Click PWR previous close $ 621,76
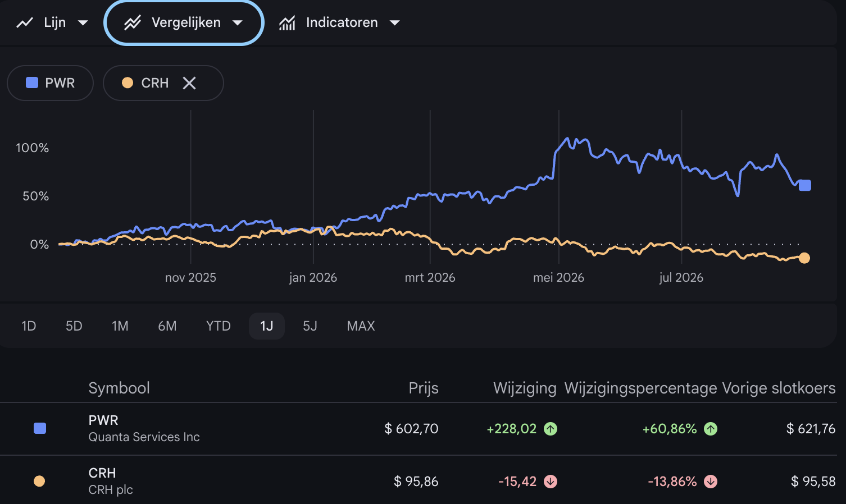 [811, 429]
